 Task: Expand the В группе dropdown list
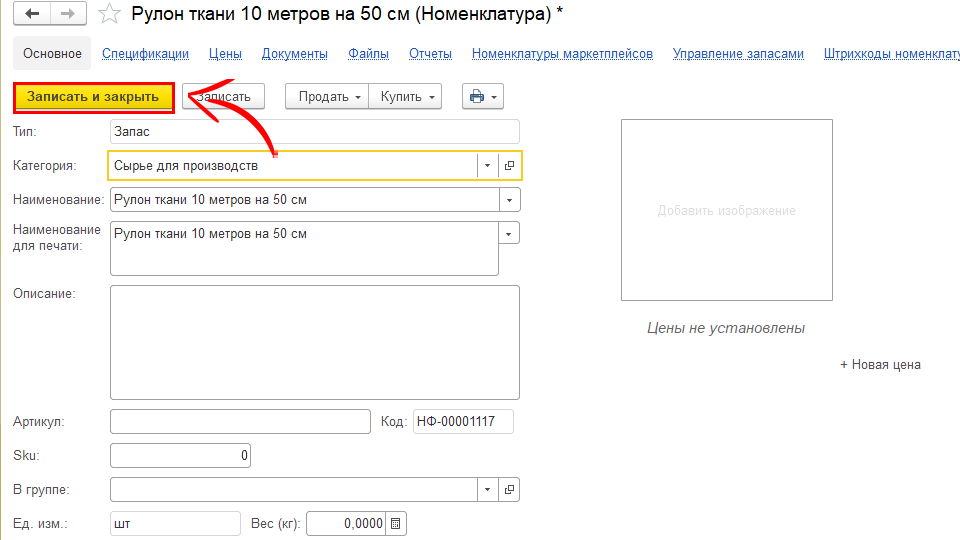(x=487, y=490)
